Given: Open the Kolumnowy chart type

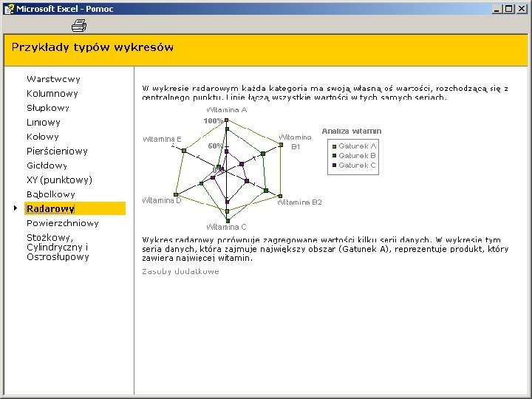Looking at the screenshot, I should pos(52,94).
